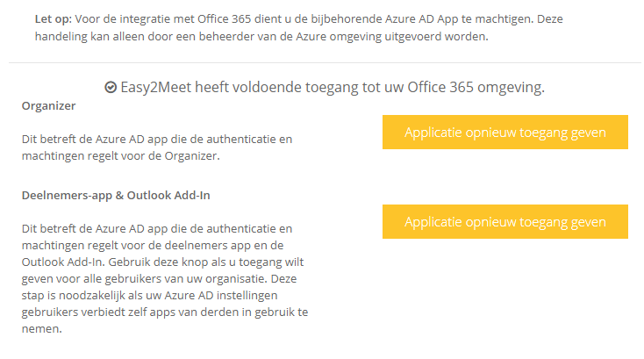
Task: Click the horizontal divider below the note
Action: [325, 63]
